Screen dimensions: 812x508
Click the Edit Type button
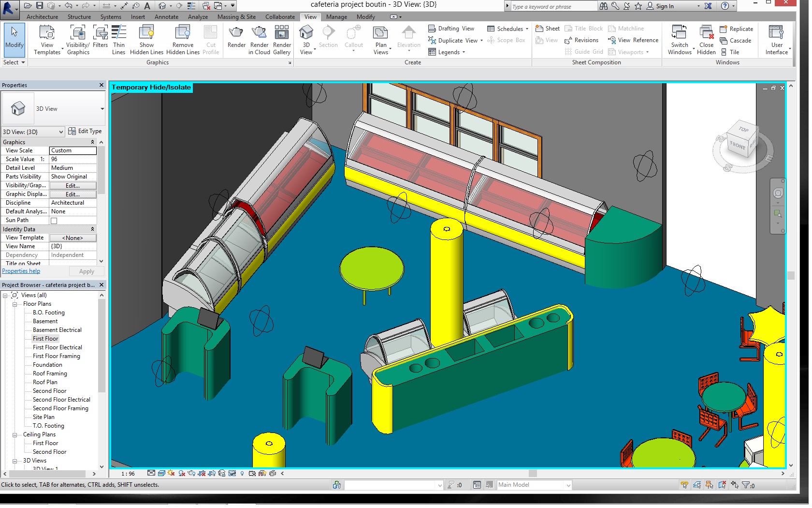coord(85,131)
